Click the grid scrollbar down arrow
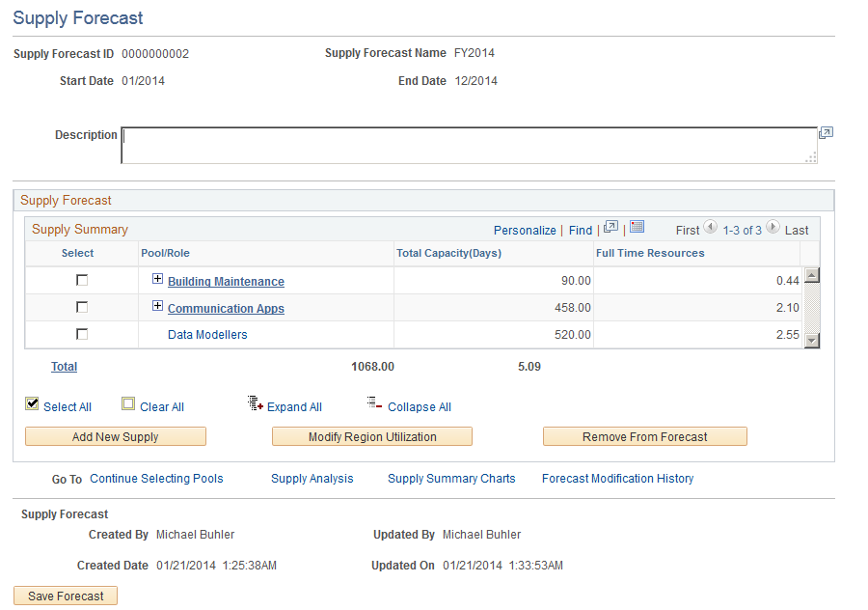This screenshot has width=868, height=610. (x=811, y=340)
